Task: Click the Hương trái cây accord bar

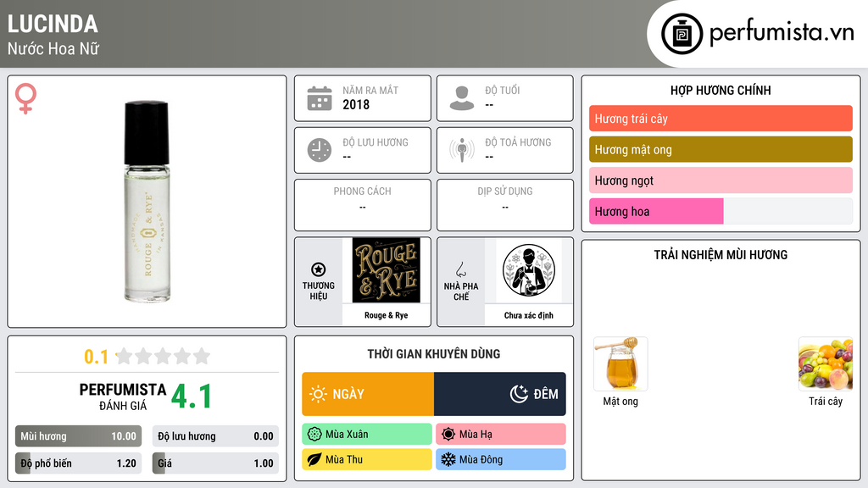Action: pyautogui.click(x=721, y=119)
